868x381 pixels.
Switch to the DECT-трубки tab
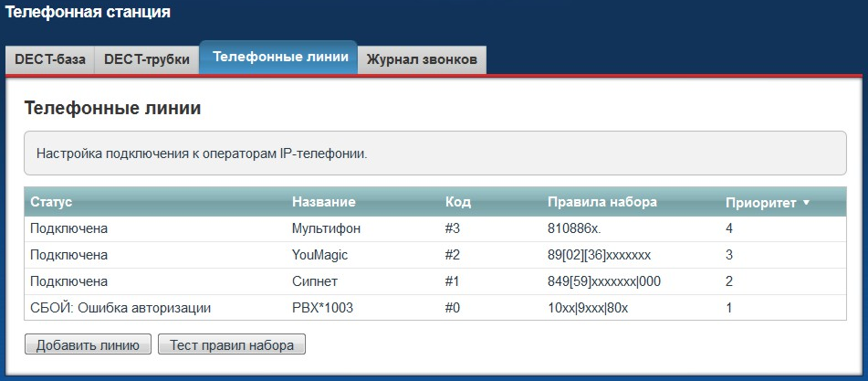tap(147, 59)
